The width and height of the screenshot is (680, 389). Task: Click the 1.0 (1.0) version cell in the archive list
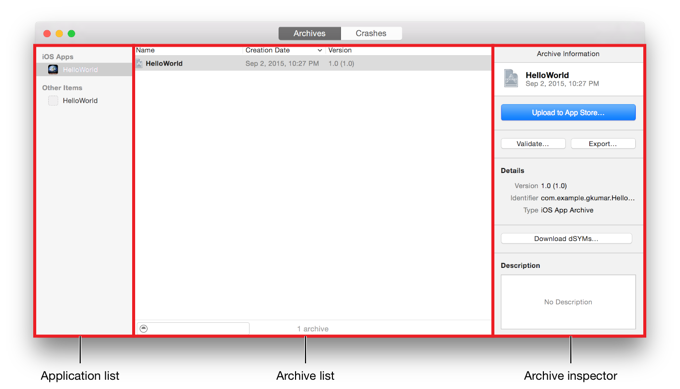(341, 63)
